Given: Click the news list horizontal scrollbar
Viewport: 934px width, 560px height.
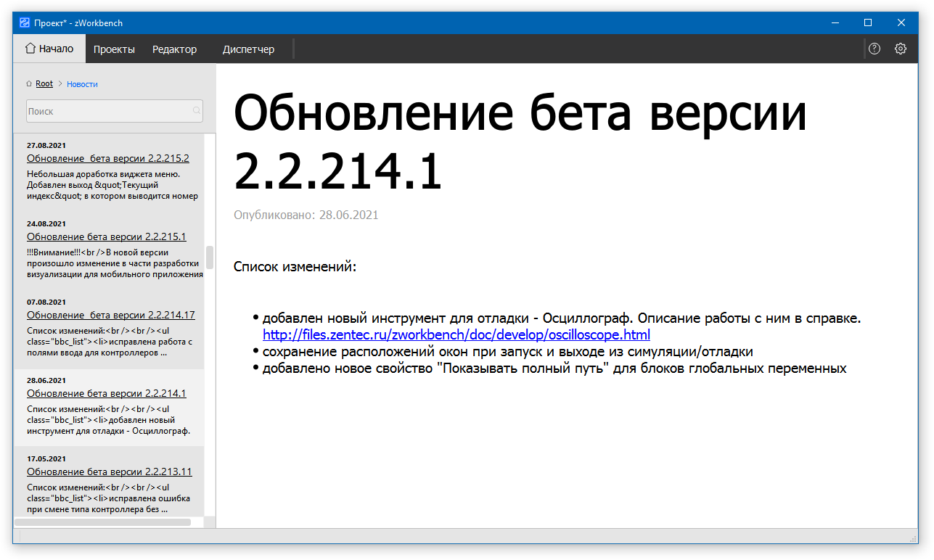Looking at the screenshot, I should tap(103, 522).
